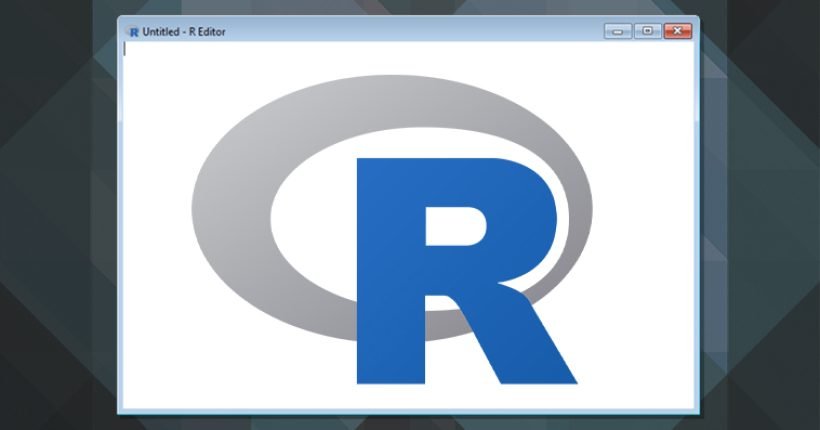This screenshot has width=820, height=430.
Task: Minimize the R Editor window
Action: click(618, 31)
